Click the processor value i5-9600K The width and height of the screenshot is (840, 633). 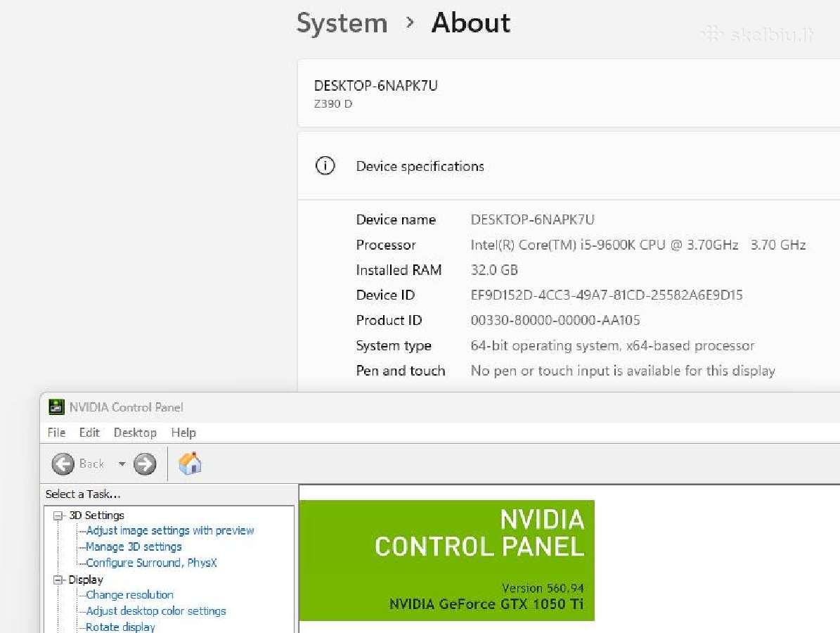pyautogui.click(x=638, y=245)
